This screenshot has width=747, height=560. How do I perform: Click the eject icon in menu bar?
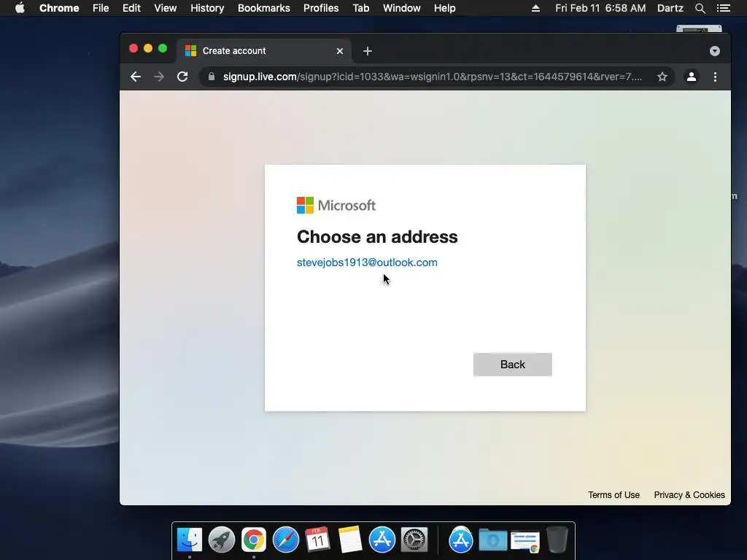535,8
